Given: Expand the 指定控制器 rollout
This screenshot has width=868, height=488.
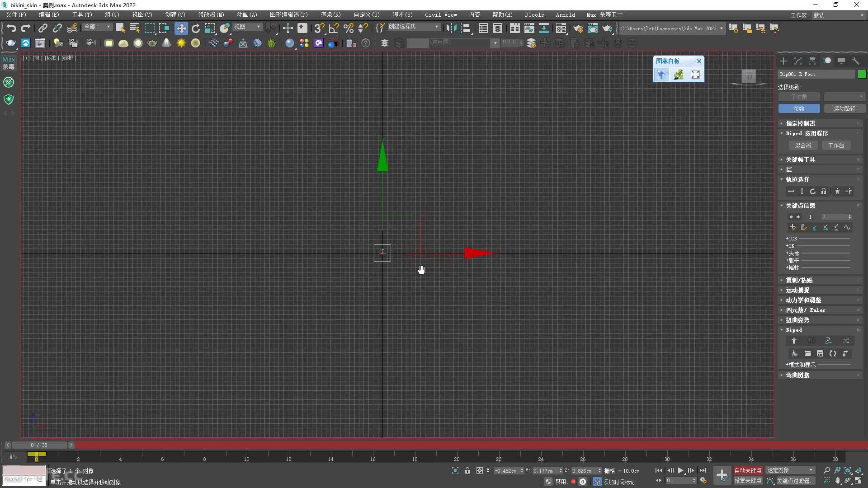Looking at the screenshot, I should click(821, 123).
